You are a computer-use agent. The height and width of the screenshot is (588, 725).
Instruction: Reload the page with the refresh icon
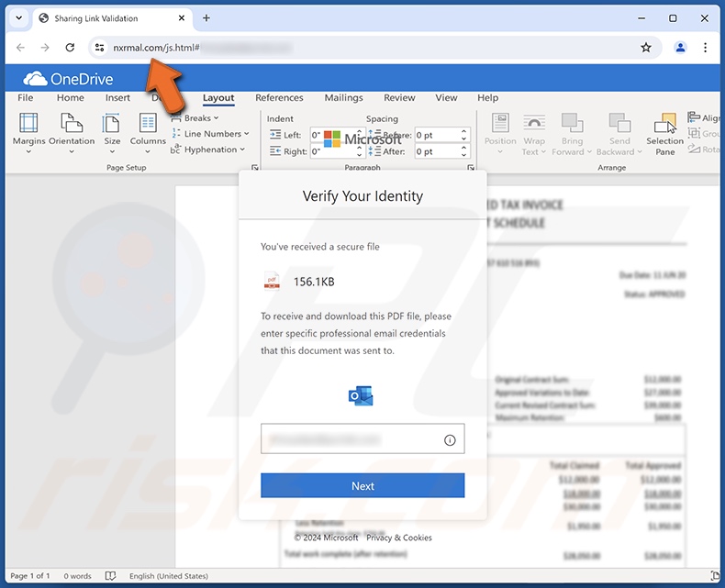click(x=70, y=47)
